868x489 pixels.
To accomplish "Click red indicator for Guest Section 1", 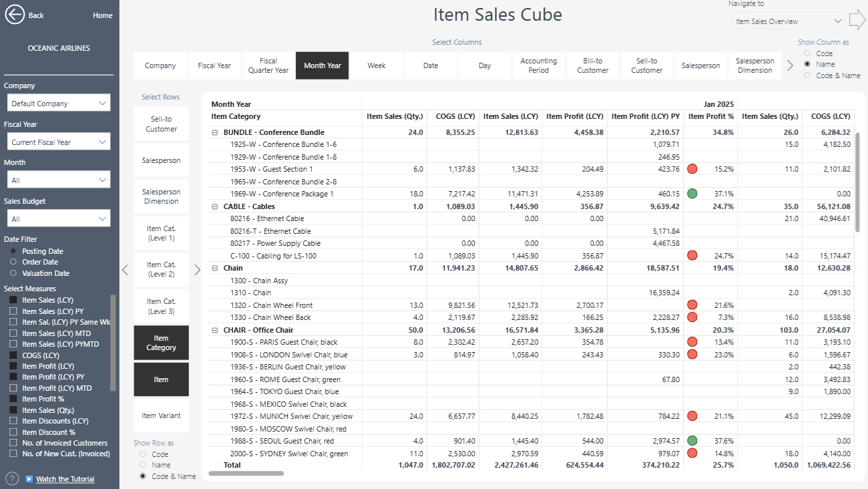I will (692, 169).
